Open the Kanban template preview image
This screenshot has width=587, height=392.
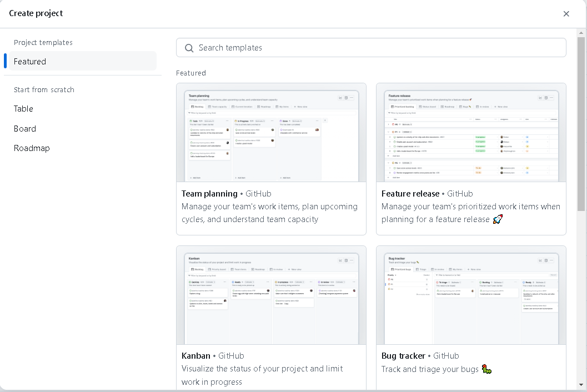point(271,295)
